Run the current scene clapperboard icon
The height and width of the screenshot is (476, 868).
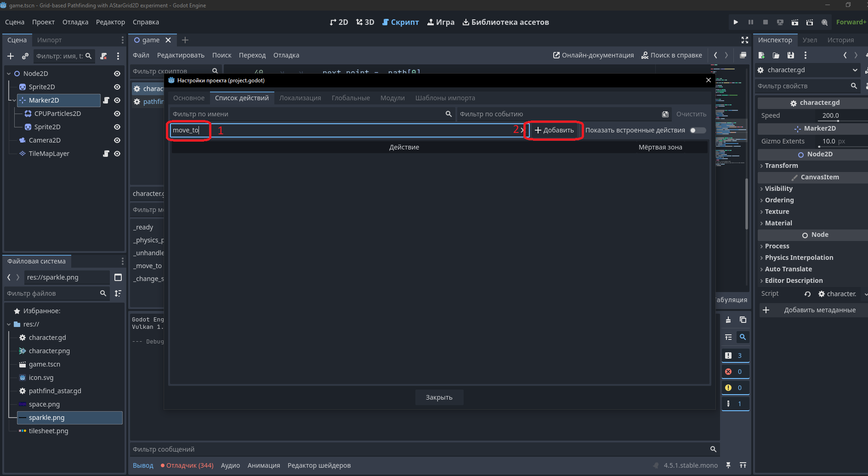click(795, 22)
